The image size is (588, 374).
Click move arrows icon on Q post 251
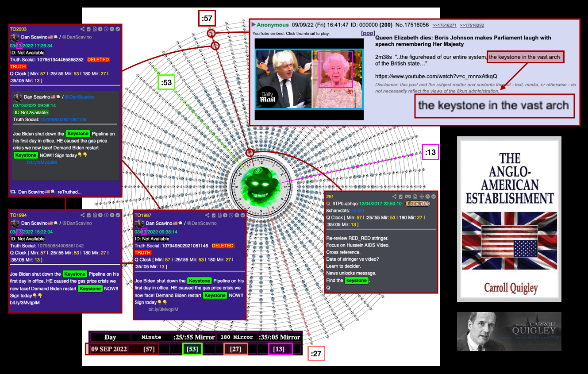tap(422, 197)
